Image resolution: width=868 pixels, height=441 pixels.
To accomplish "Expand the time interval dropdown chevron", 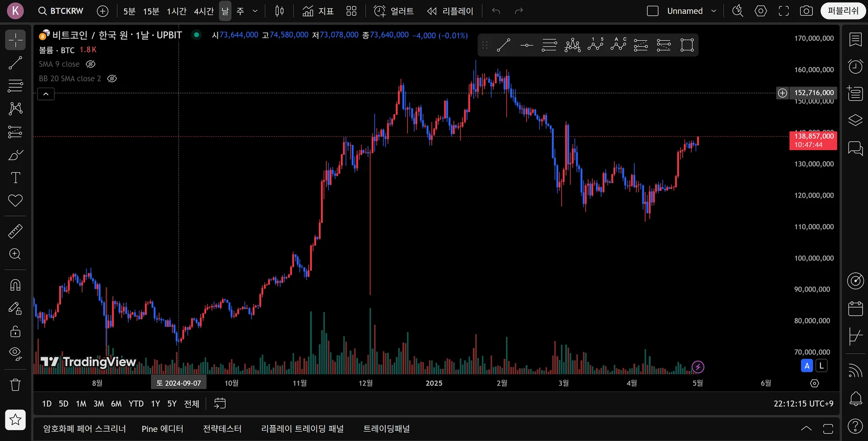I will click(255, 11).
